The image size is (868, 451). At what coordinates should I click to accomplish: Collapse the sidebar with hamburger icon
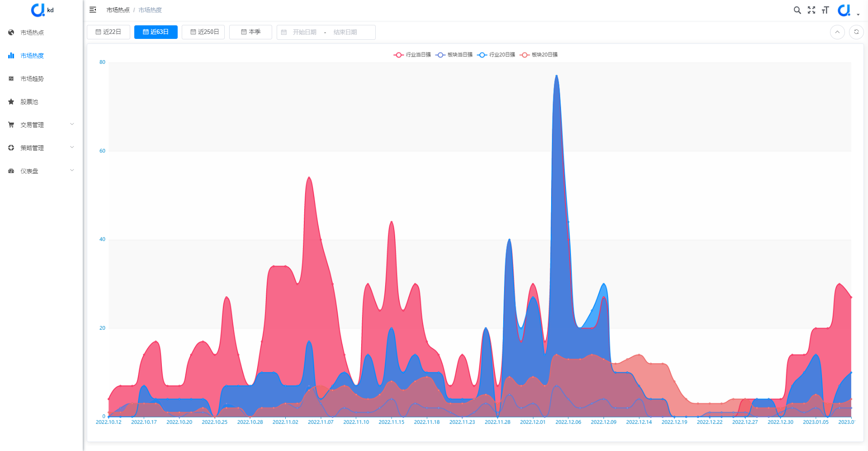click(93, 9)
